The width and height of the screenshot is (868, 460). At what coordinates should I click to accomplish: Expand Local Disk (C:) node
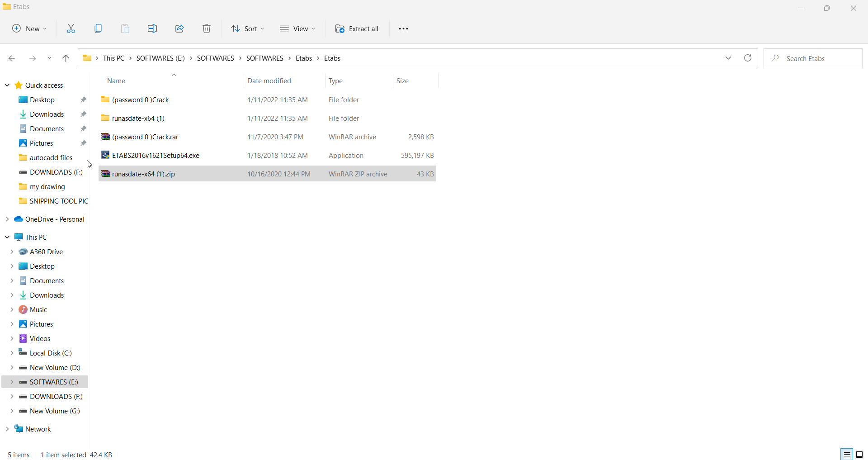(12, 353)
